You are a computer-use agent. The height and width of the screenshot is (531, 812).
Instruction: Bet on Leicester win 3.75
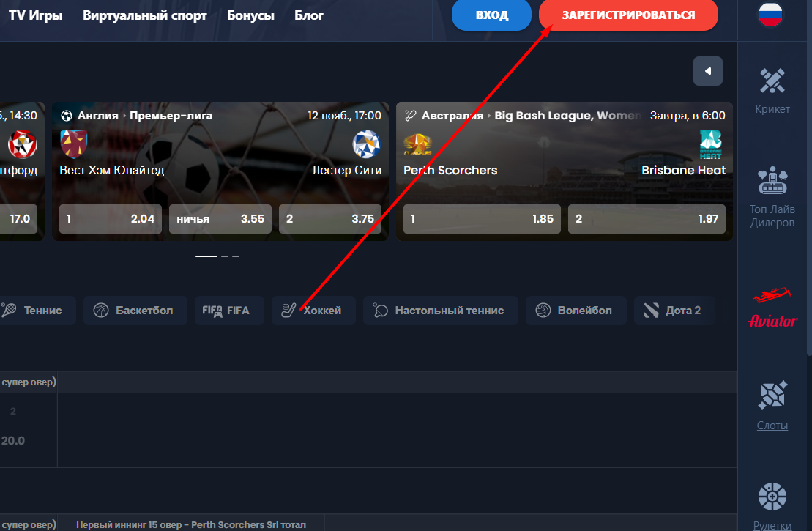click(330, 218)
